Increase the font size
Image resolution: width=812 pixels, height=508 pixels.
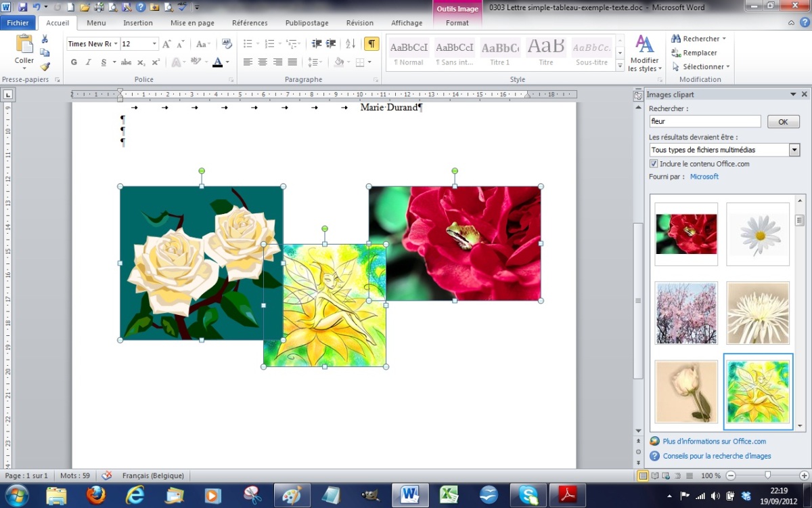166,44
